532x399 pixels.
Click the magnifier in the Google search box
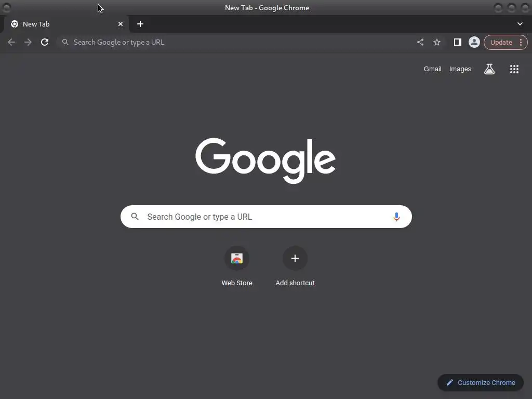[x=135, y=217]
